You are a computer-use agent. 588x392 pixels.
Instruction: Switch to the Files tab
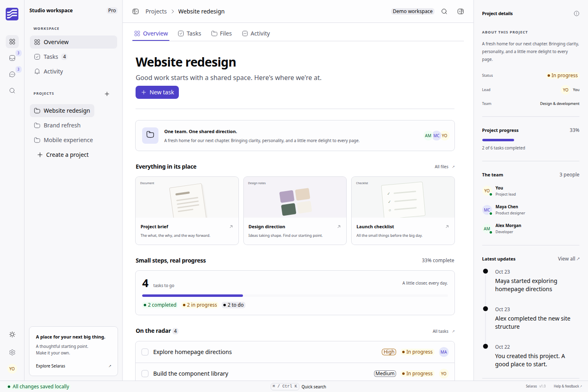click(222, 33)
